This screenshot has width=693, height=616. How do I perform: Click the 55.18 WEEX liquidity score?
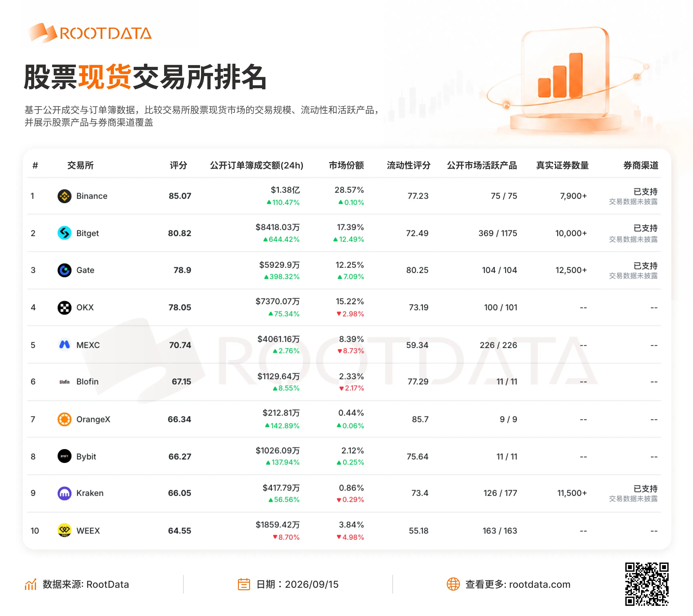pyautogui.click(x=418, y=531)
